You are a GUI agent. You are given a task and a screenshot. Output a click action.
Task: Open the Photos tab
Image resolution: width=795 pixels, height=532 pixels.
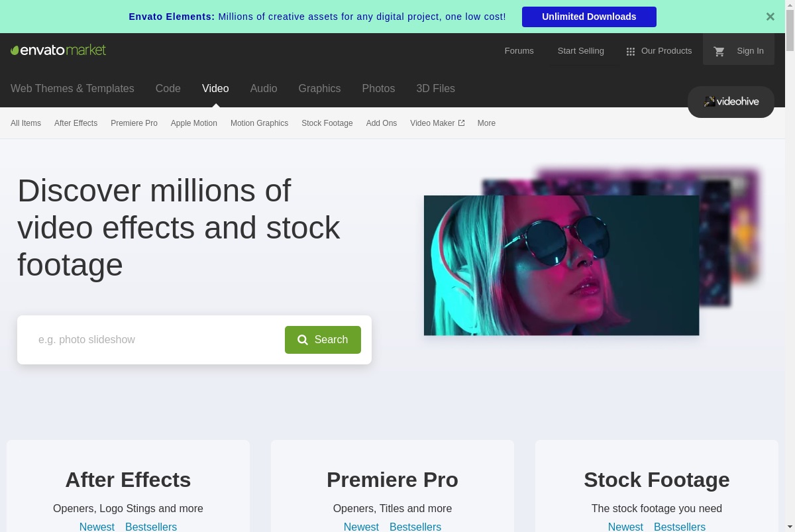click(x=378, y=89)
